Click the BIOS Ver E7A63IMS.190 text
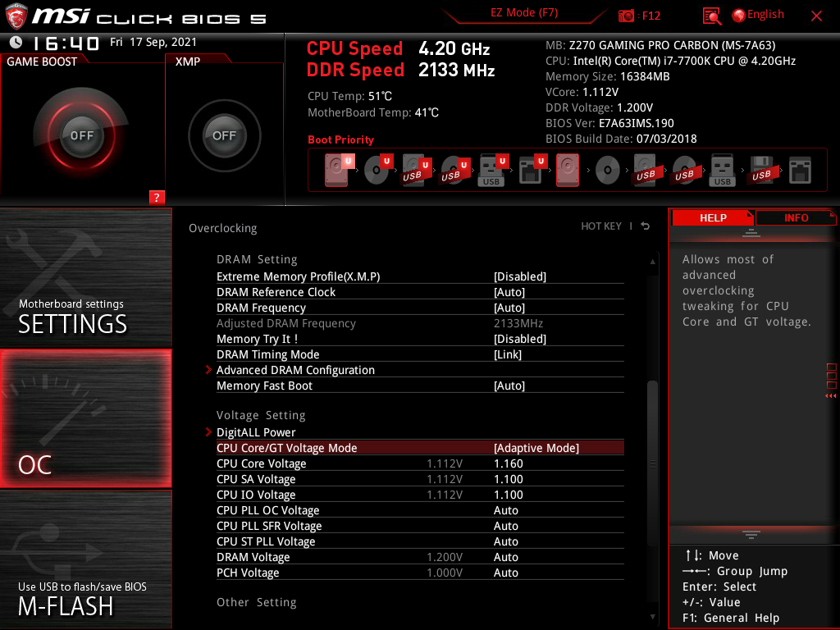840x630 pixels. 609,123
